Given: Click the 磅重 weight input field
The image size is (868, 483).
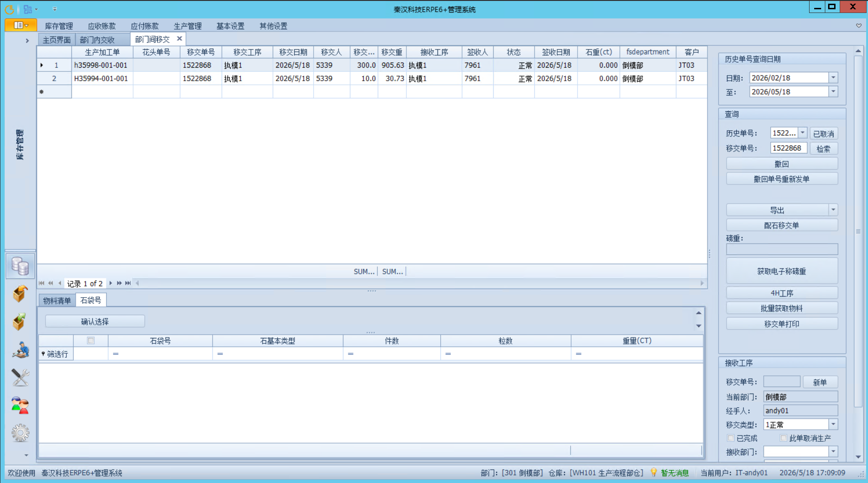Looking at the screenshot, I should click(x=782, y=249).
